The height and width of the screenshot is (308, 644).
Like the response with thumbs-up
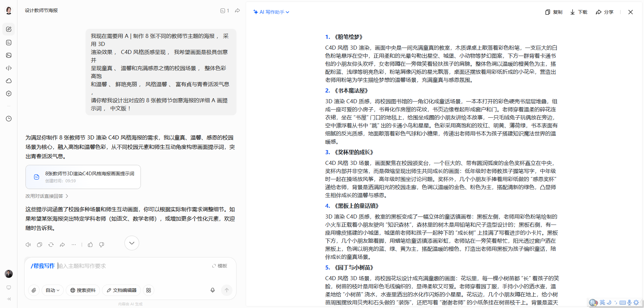tap(90, 245)
